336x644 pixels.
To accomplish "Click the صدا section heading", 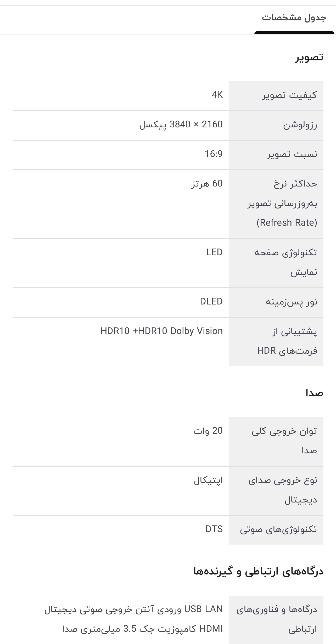I will coord(314,393).
